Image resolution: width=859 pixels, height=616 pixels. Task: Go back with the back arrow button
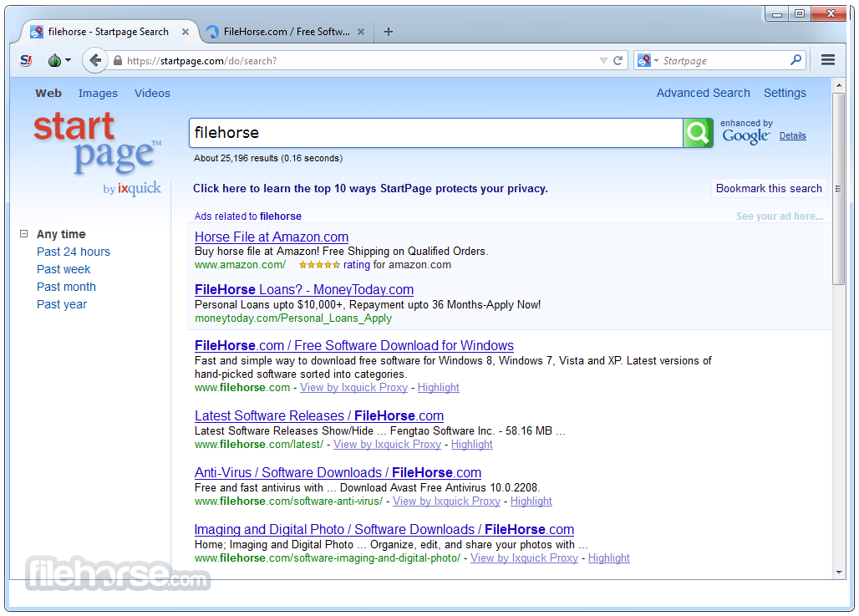[x=95, y=60]
